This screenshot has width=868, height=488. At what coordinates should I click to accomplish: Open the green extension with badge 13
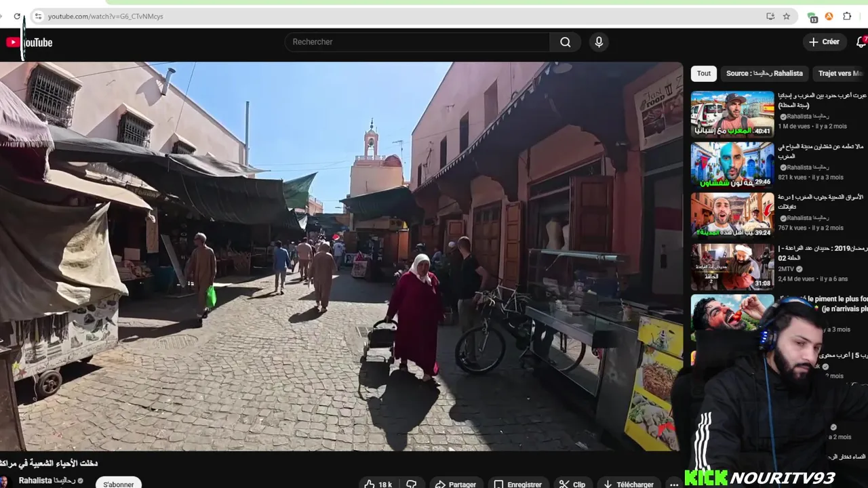coord(812,17)
